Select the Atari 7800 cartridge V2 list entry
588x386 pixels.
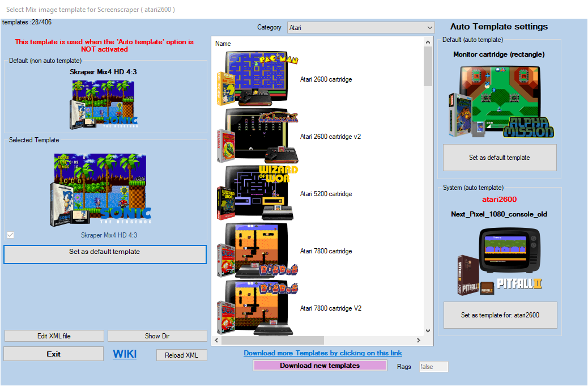point(330,308)
